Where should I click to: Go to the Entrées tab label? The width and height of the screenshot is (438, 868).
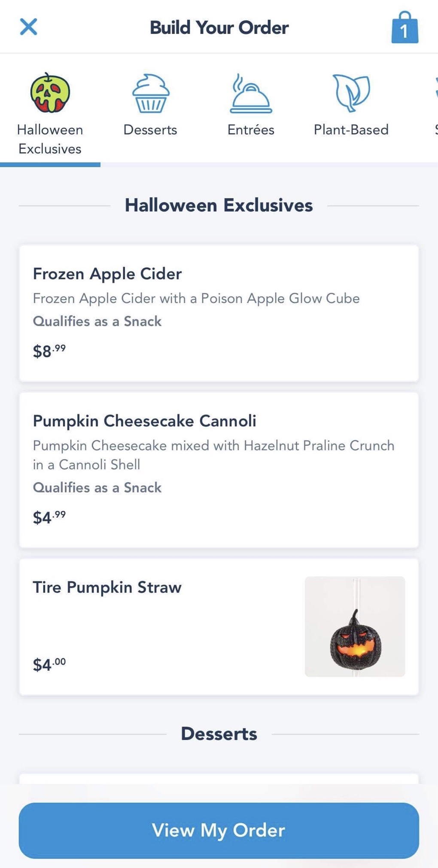pyautogui.click(x=251, y=130)
